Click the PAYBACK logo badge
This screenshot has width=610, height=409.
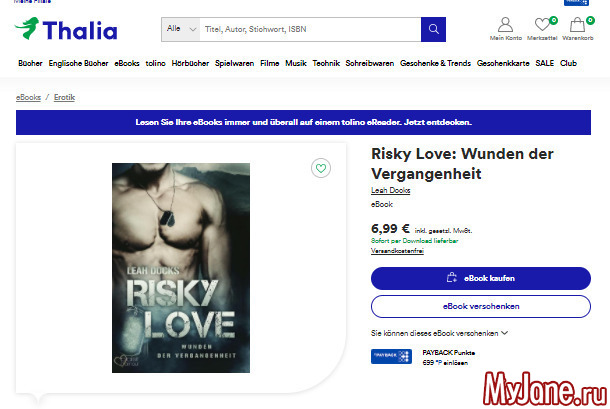tap(391, 356)
